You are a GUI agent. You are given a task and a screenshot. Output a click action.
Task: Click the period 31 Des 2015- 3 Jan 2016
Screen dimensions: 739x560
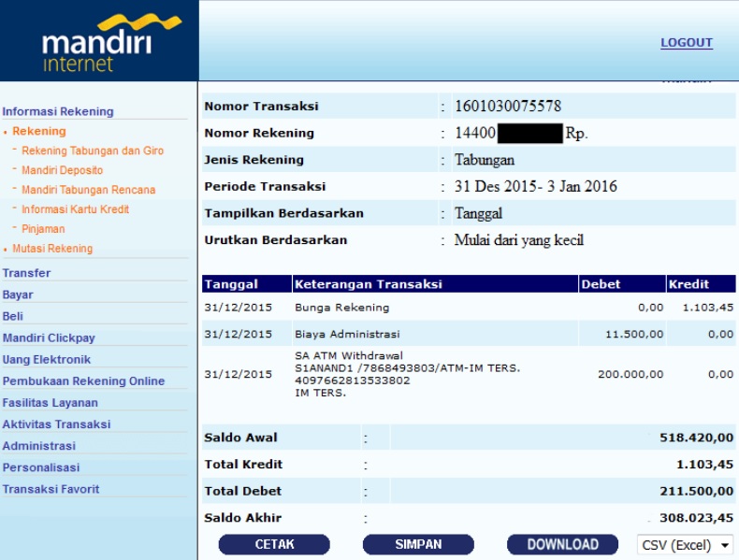pos(535,186)
